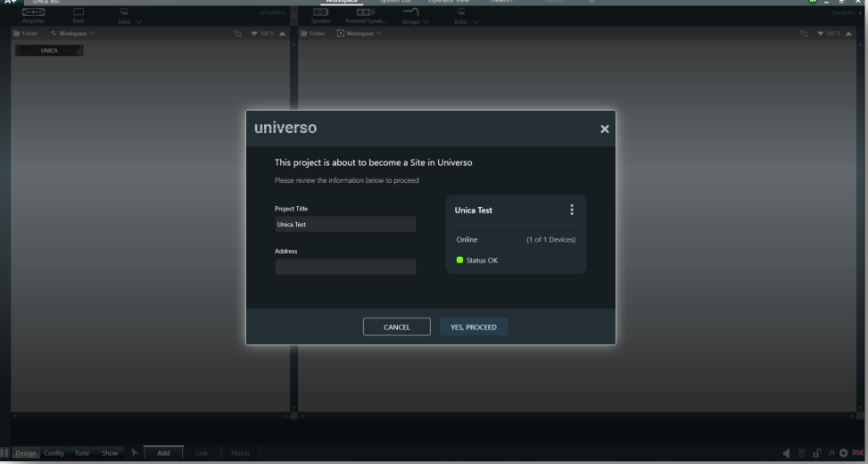Increase right-panel zoom with the up arrow
This screenshot has height=464, width=868.
coord(848,34)
